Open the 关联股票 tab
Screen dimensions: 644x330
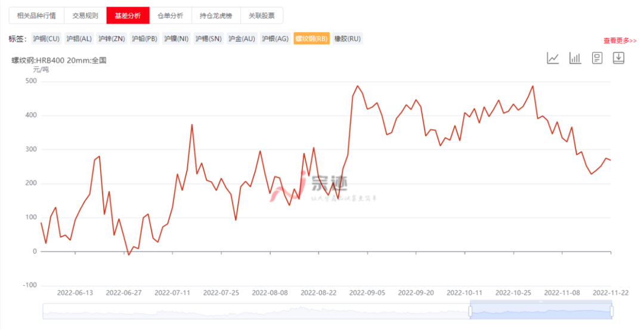point(262,15)
